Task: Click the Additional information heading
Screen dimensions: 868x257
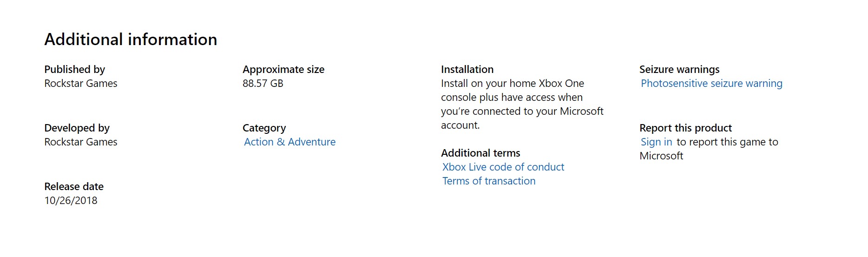Action: point(131,40)
